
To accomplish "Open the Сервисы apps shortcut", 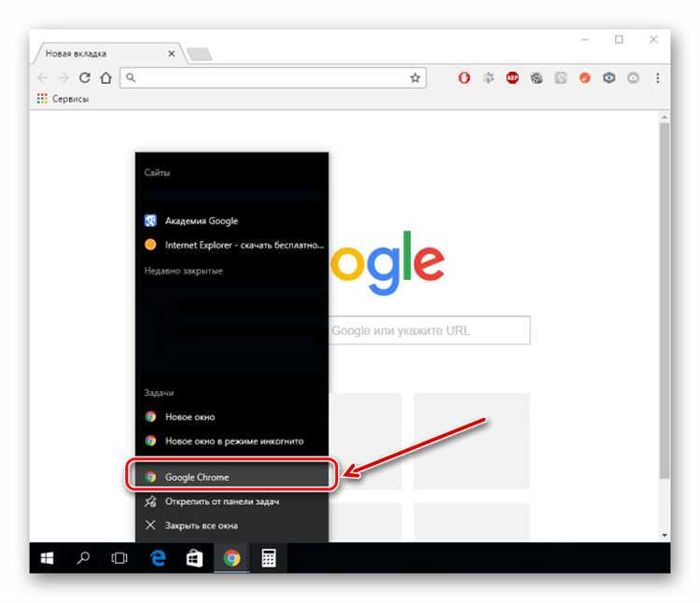I will [x=63, y=99].
